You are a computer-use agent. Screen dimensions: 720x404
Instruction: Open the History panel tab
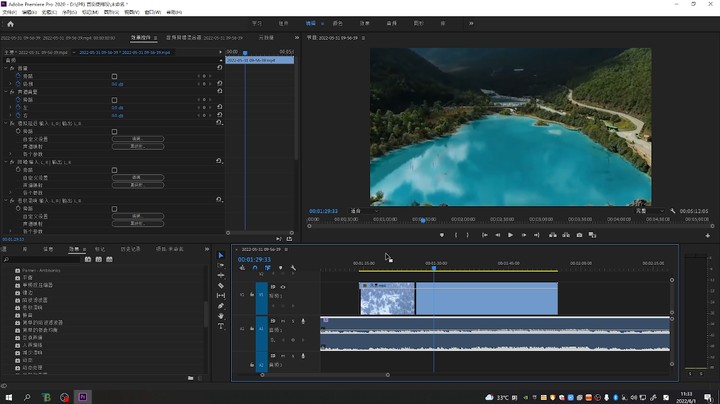pyautogui.click(x=130, y=249)
